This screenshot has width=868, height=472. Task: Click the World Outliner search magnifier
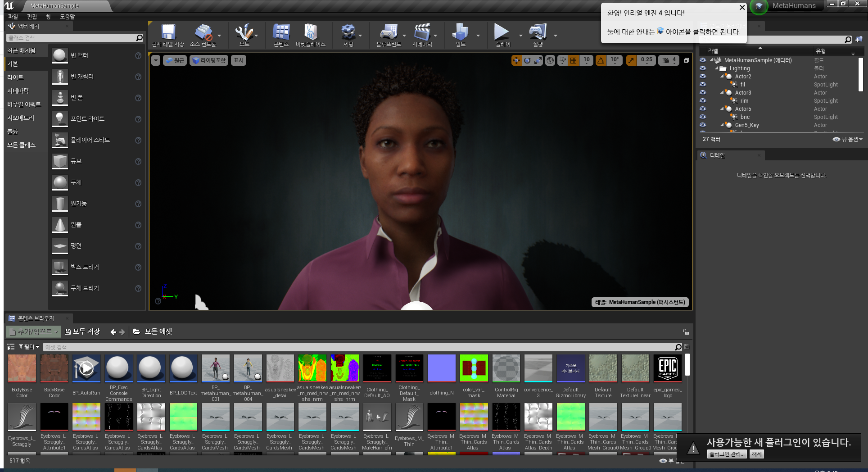pos(848,40)
